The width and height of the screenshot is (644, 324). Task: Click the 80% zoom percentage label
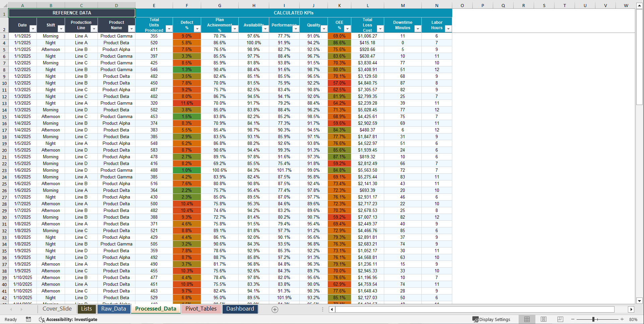tap(633, 319)
